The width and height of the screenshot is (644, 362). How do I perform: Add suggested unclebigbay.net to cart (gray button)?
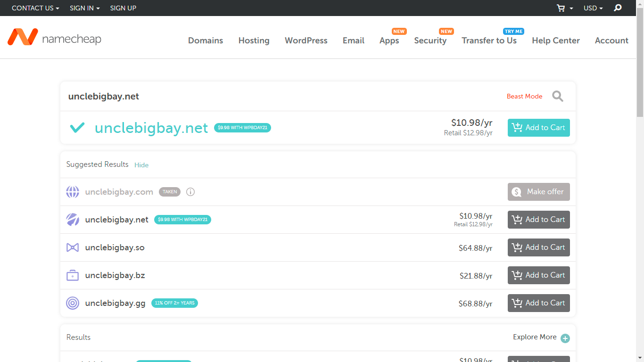click(539, 220)
